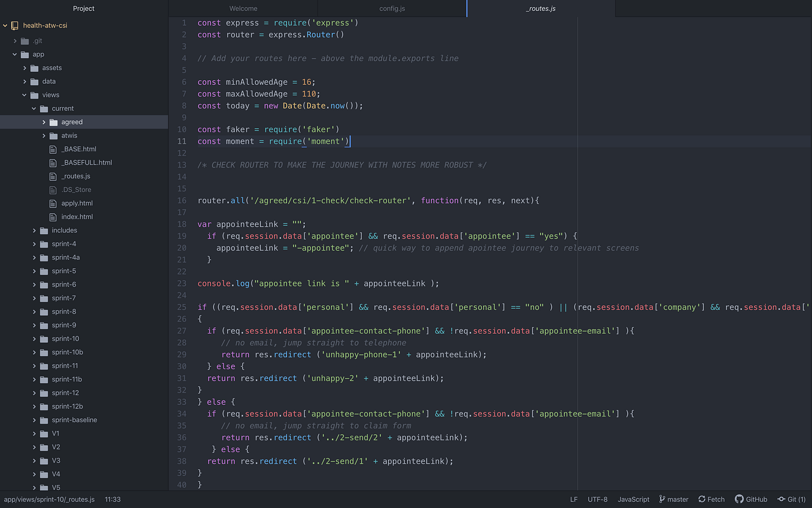This screenshot has height=508, width=812.
Task: Click the UTF-8 encoding indicator
Action: 598,499
